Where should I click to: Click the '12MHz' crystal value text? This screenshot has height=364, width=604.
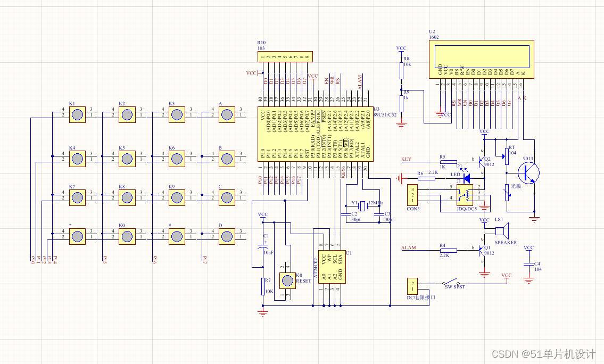(x=376, y=203)
